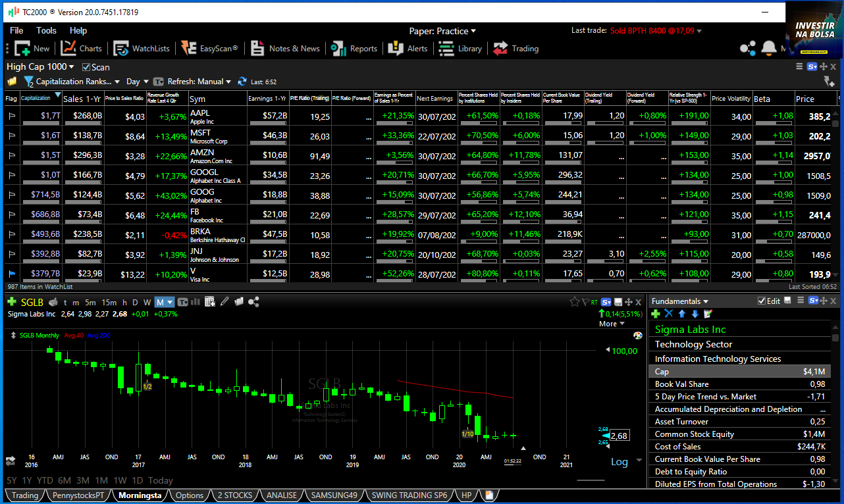Click the Today range link under the chart
Screen dimensions: 844x504
pos(161,480)
